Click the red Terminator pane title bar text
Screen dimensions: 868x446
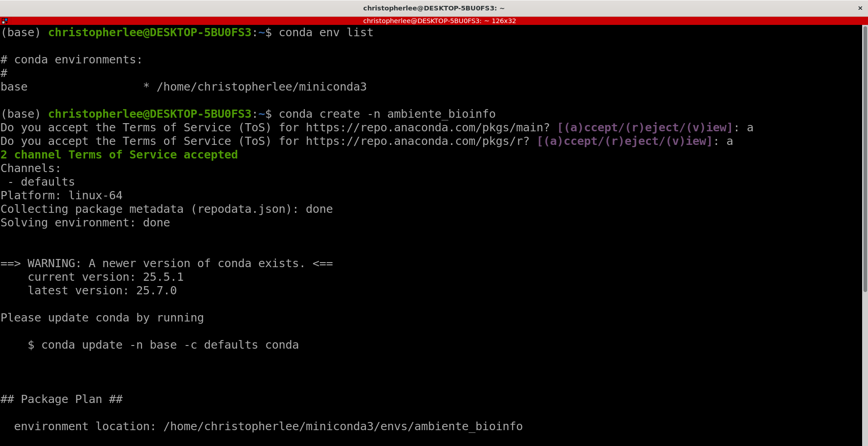point(439,21)
